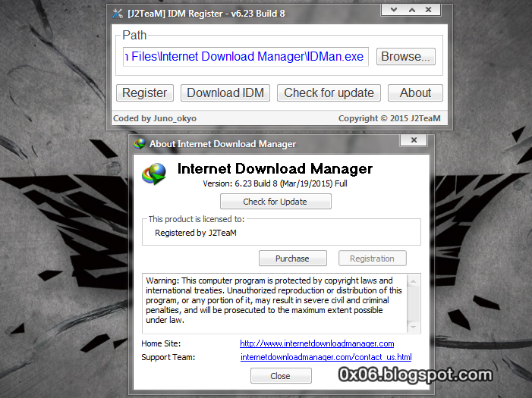Click Check for Update in About dialog
Viewport: 532px width, 398px height.
tap(275, 202)
